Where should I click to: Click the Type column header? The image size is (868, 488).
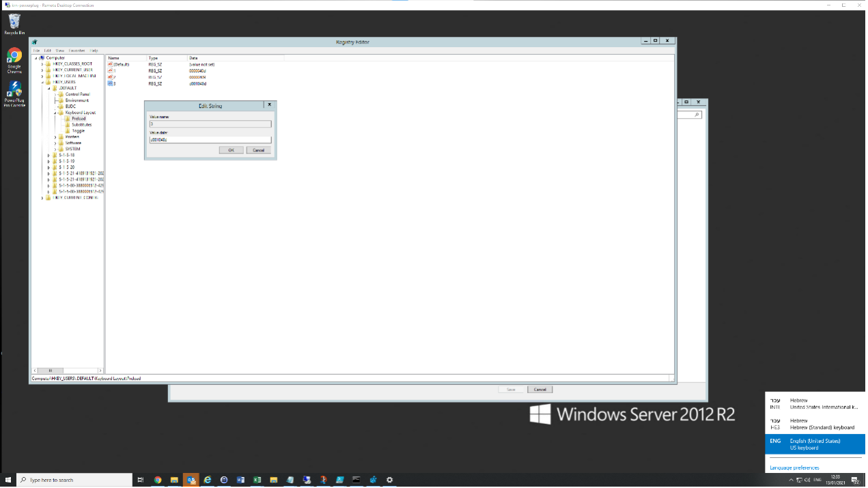coord(167,58)
